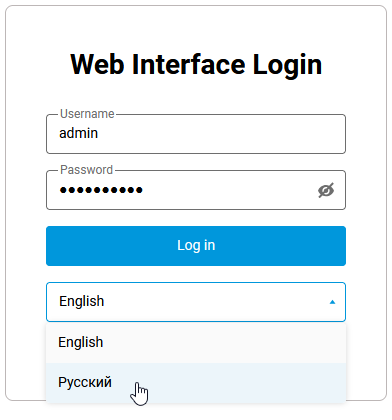Viewport: 392px width, 420px height.
Task: Show the password with the crossed-eye icon
Action: pos(326,190)
